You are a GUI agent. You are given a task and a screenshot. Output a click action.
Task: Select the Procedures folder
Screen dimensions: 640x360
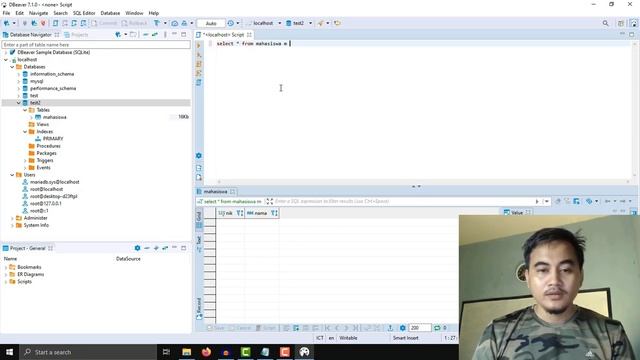[48, 146]
